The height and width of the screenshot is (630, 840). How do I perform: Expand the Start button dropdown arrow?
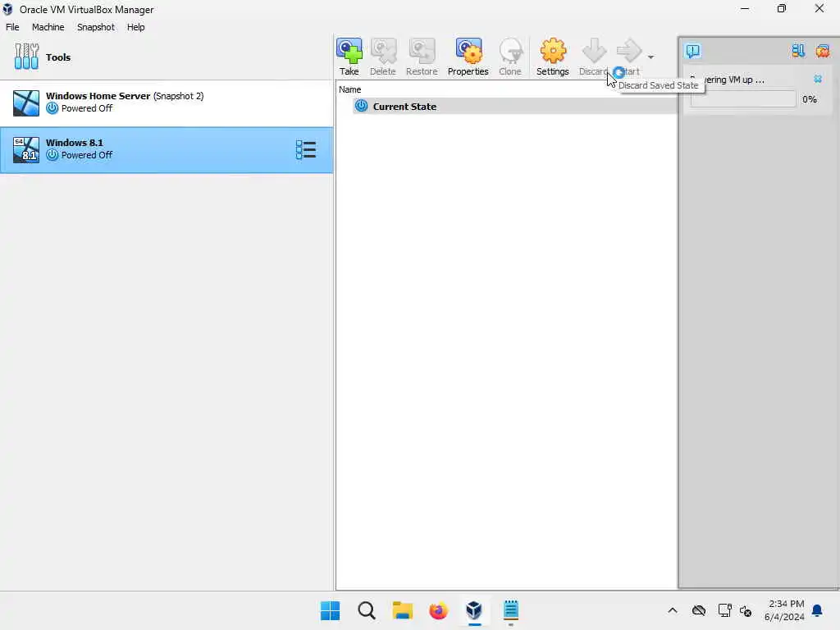pyautogui.click(x=651, y=57)
